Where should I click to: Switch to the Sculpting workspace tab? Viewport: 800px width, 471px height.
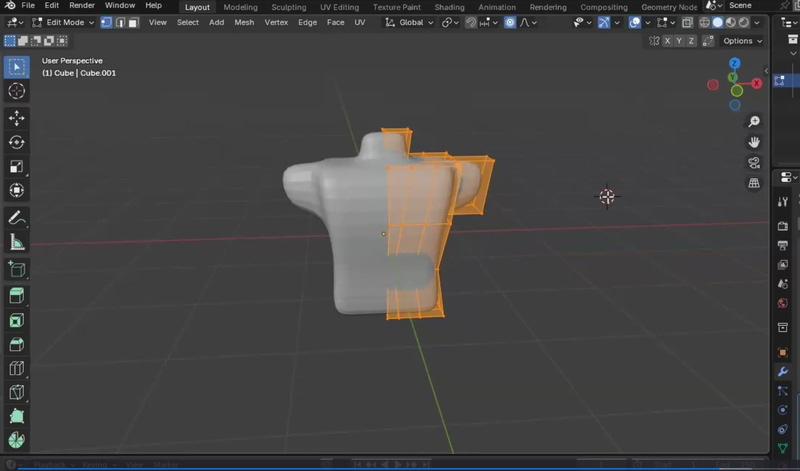(x=289, y=7)
